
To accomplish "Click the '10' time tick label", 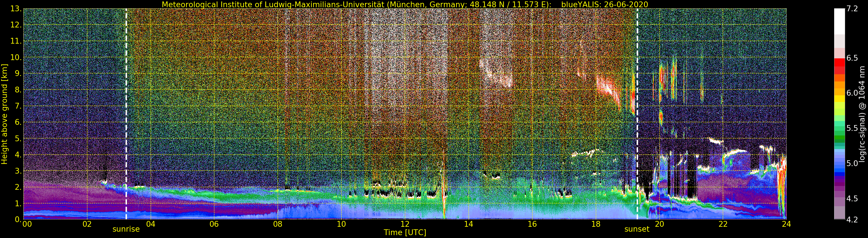I will pos(341,224).
